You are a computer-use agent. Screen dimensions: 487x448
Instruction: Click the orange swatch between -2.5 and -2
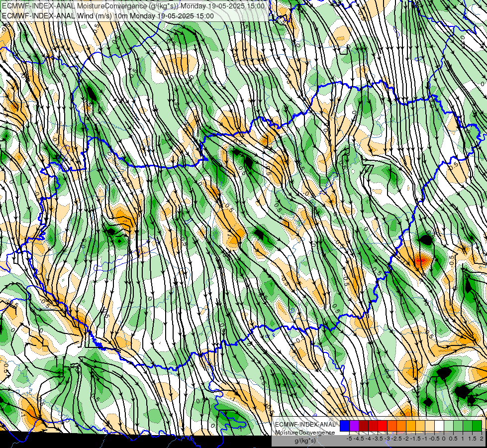click(401, 426)
